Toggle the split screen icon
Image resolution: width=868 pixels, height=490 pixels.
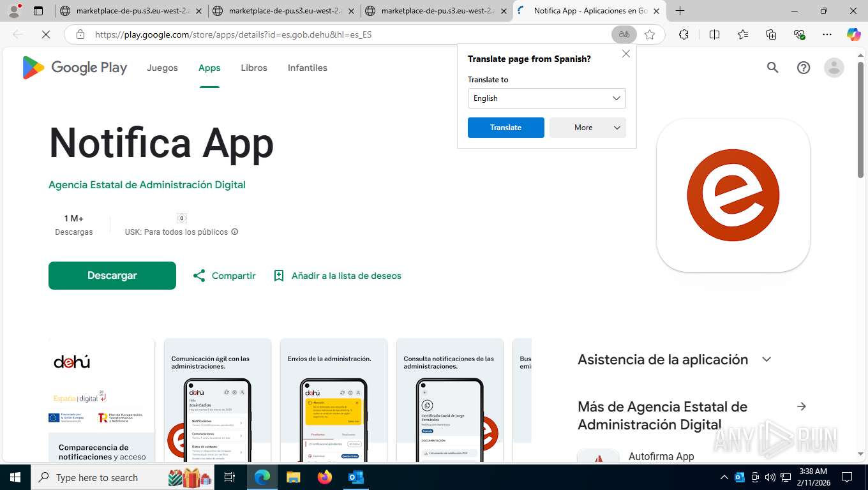click(x=714, y=34)
